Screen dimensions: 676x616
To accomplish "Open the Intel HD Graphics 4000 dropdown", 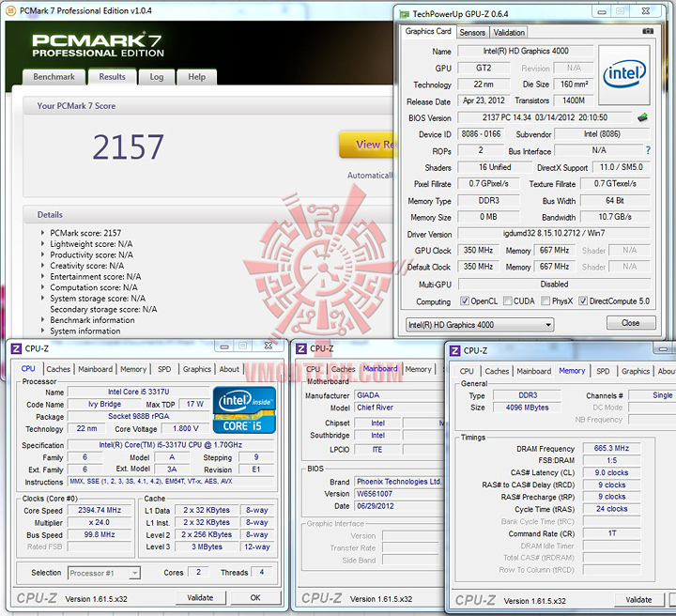I will tap(480, 325).
